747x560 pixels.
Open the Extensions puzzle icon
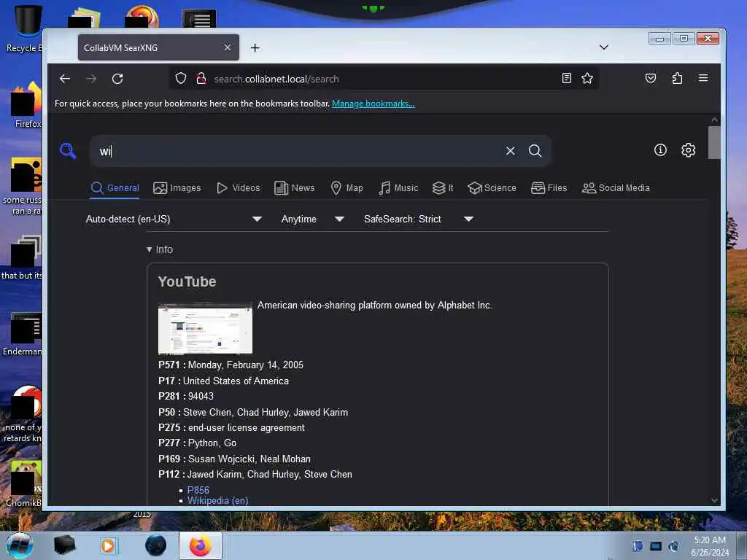pyautogui.click(x=677, y=78)
